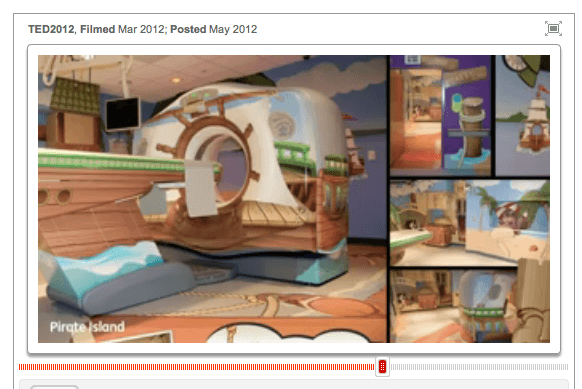
Task: Select the pirate ship mural photo in the collage
Action: [523, 115]
